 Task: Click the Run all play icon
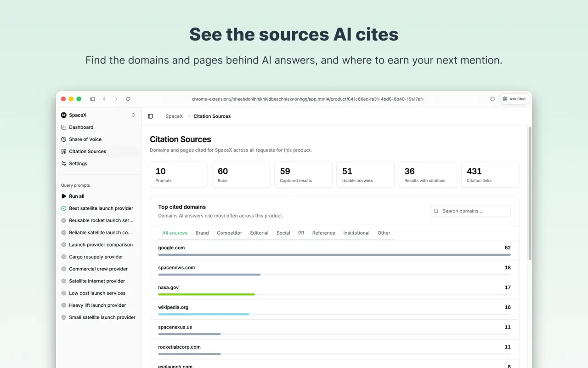(x=64, y=196)
